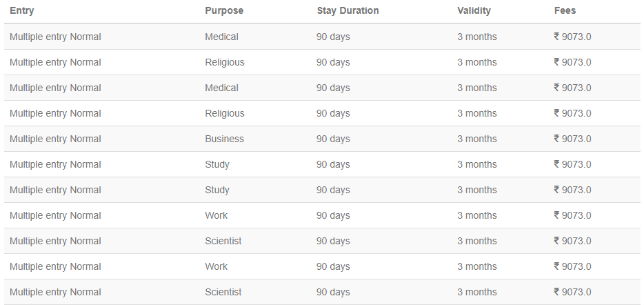Image resolution: width=644 pixels, height=305 pixels.
Task: Select the last Scientist purpose cell
Action: (x=223, y=292)
